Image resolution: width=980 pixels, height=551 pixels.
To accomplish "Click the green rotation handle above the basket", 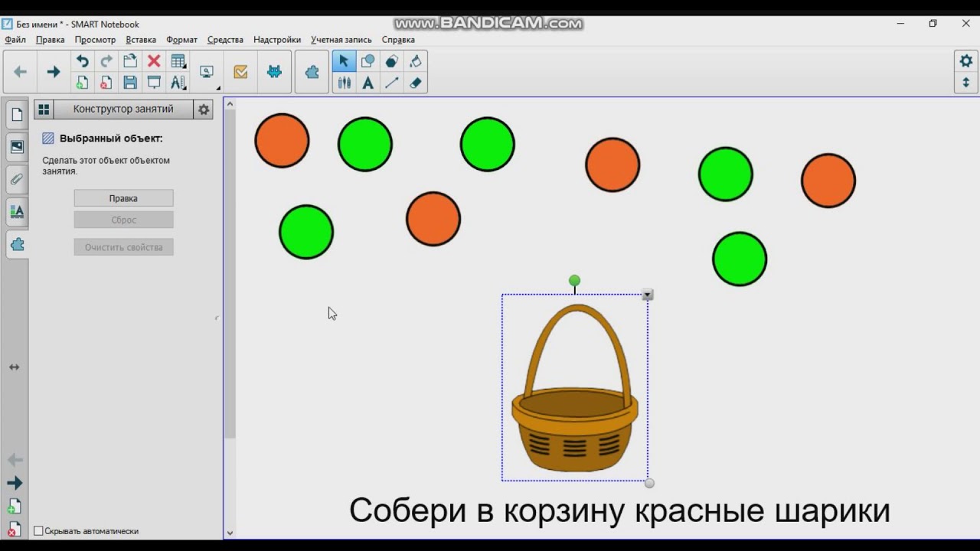I will point(575,281).
